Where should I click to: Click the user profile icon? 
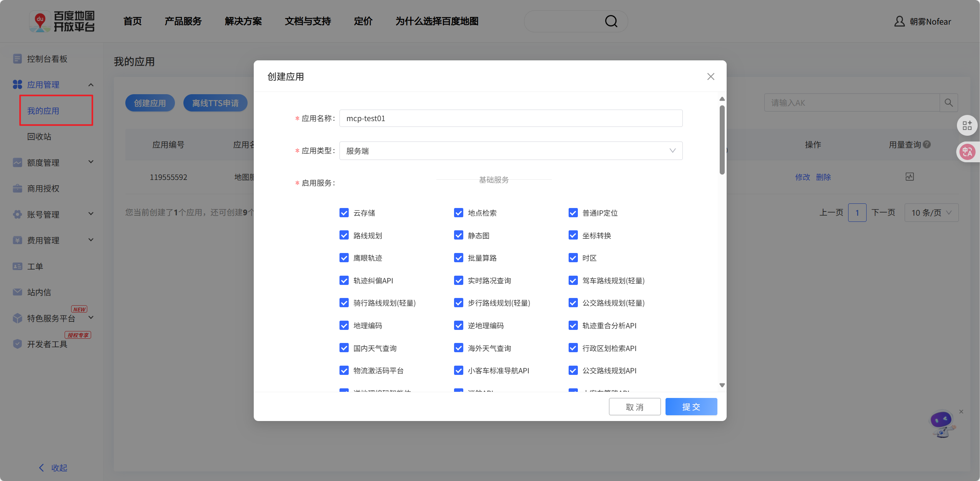[899, 22]
